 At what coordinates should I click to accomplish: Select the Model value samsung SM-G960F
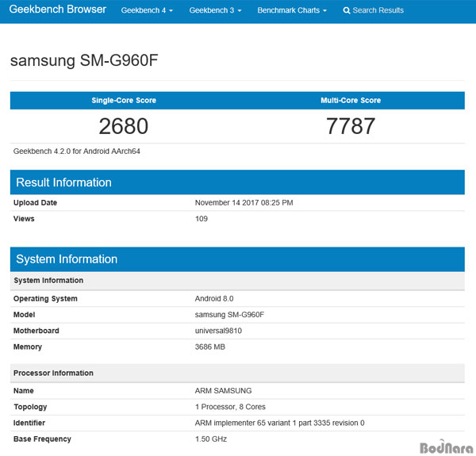[229, 315]
